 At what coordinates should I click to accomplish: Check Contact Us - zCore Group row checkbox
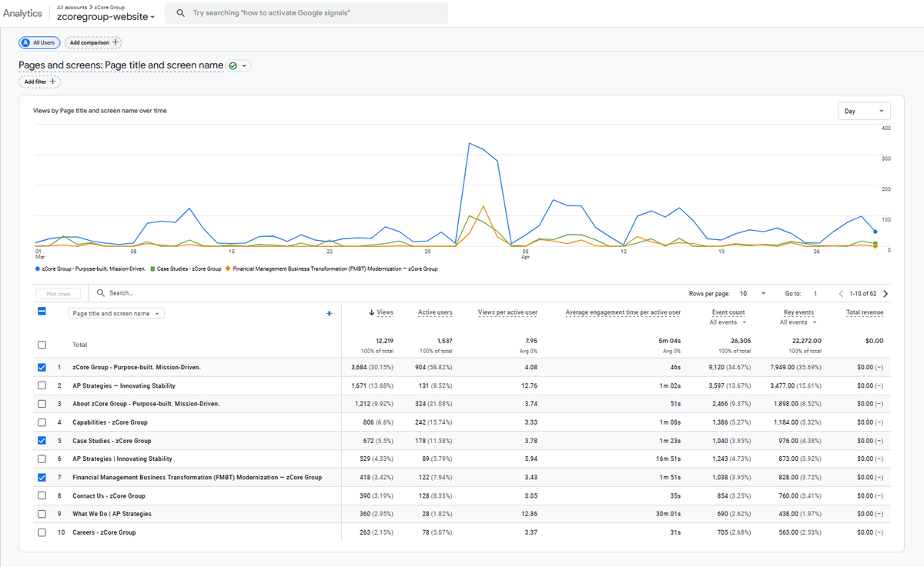tap(42, 496)
